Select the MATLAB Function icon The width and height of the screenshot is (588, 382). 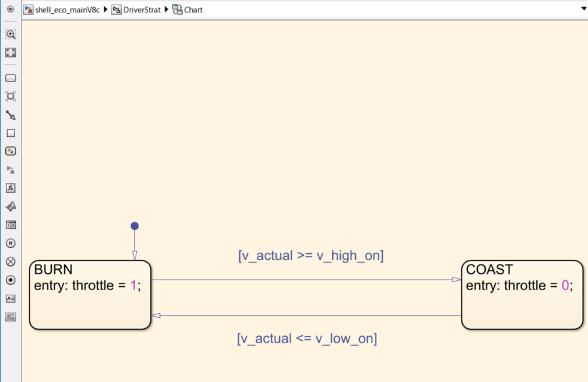pos(10,188)
